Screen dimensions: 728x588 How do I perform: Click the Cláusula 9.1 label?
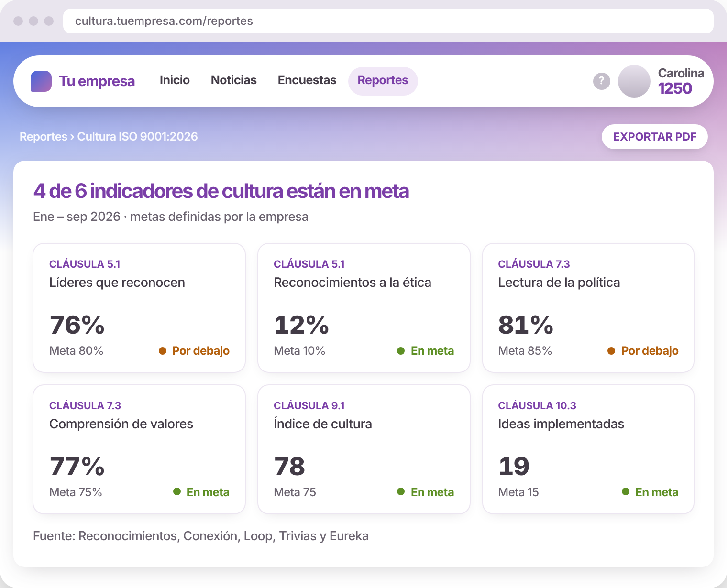(x=309, y=405)
